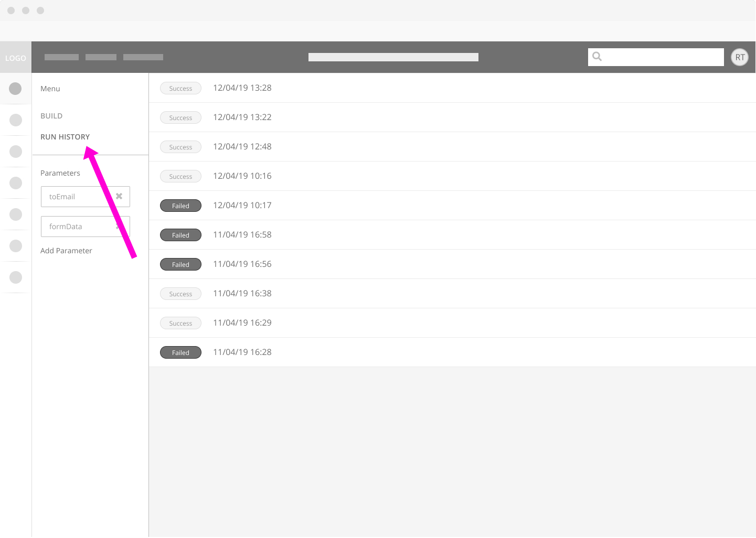Select the topmost circle icon in left rail
Image resolution: width=756 pixels, height=538 pixels.
coord(15,88)
